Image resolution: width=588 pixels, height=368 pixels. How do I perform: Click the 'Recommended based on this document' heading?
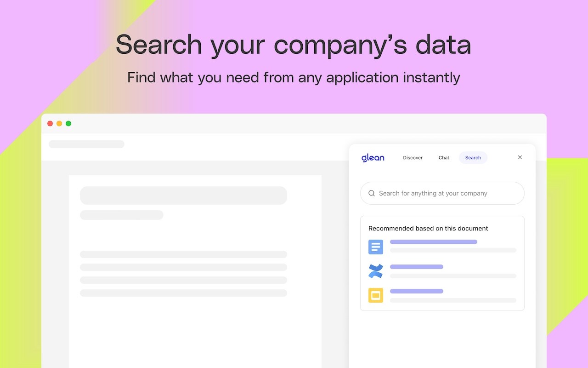tap(428, 228)
